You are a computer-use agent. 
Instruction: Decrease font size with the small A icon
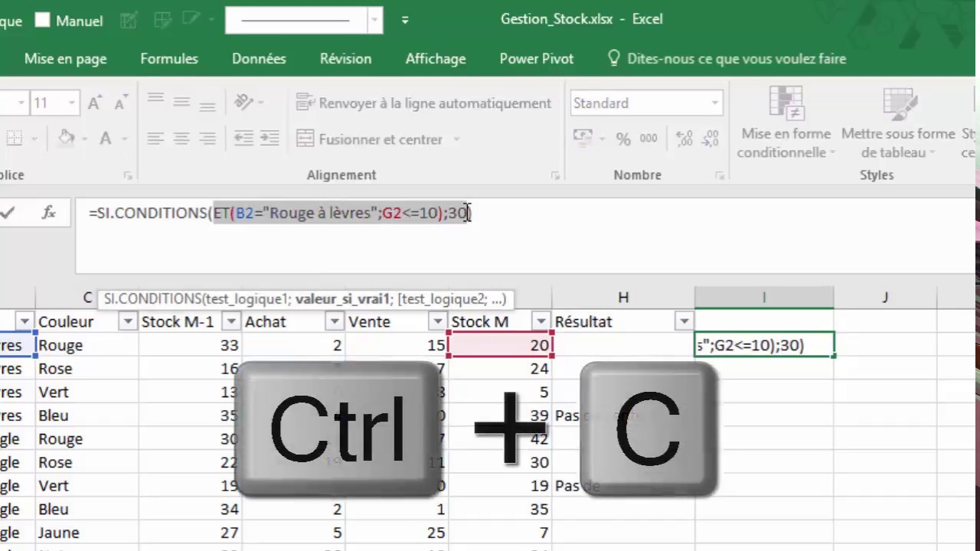pos(120,103)
